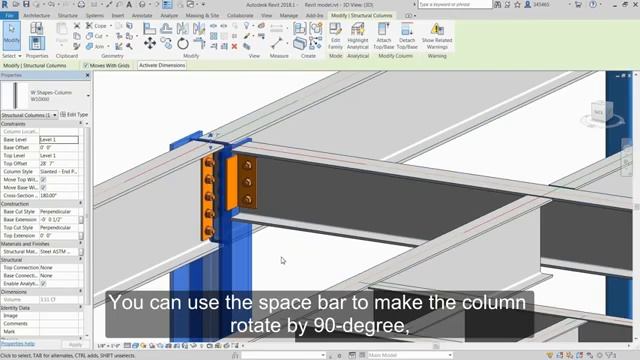
Task: Toggle Moves With Grids checkbox
Action: pos(86,65)
